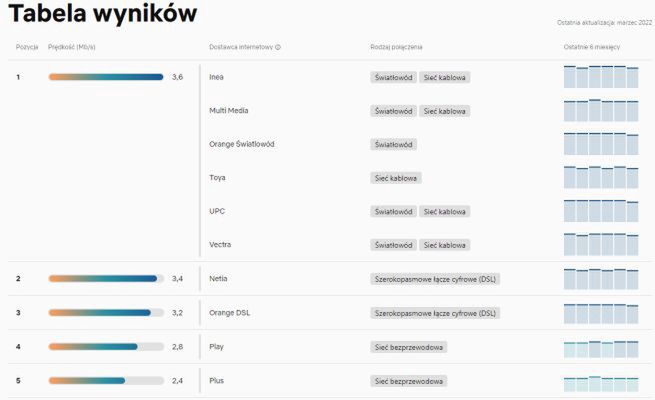Open the Toya provider entry
The image size is (655, 400).
(x=217, y=178)
